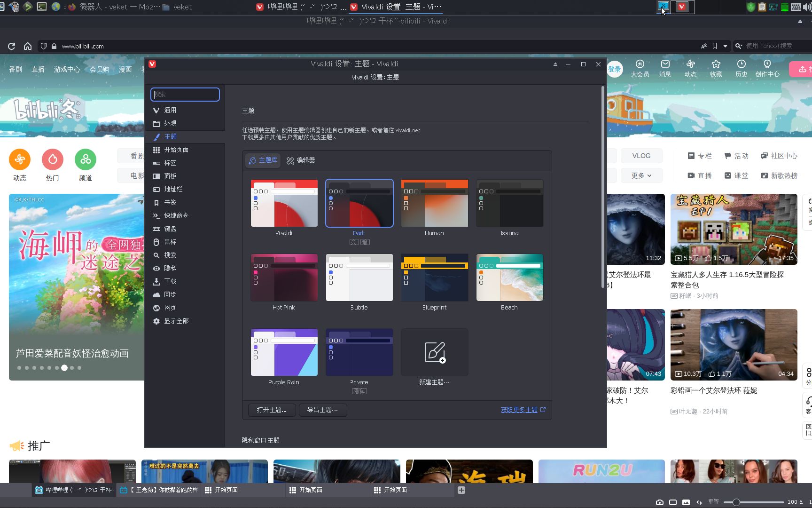Open the 专栏 link on bilibili

coord(700,156)
